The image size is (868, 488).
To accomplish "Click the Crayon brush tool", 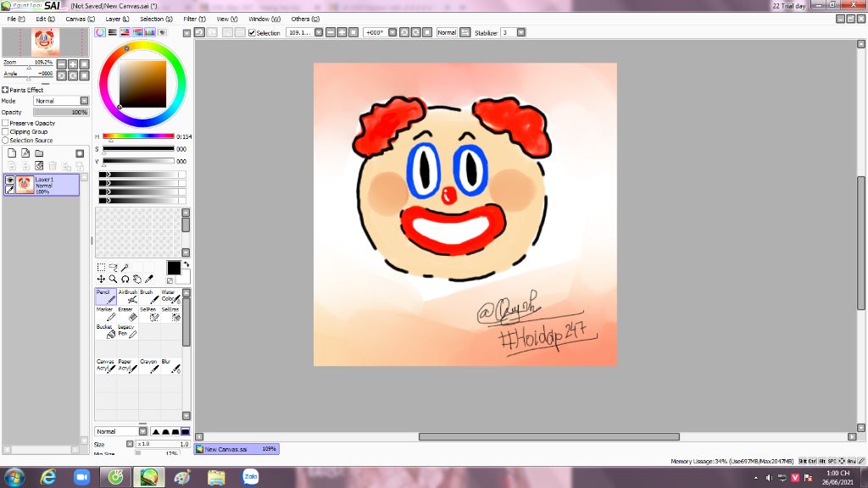I will 148,365.
